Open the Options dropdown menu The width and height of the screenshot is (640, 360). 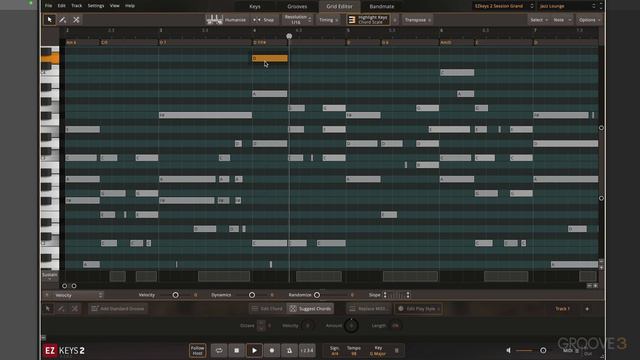coord(589,20)
